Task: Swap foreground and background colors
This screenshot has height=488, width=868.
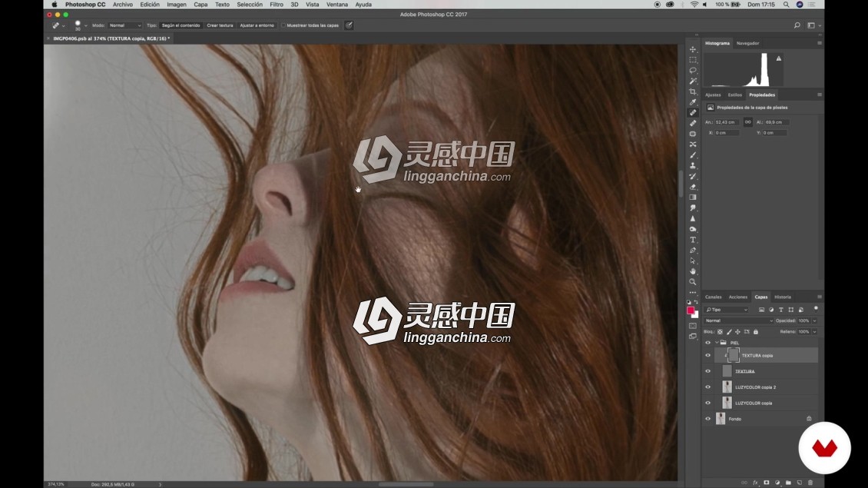Action: (697, 303)
